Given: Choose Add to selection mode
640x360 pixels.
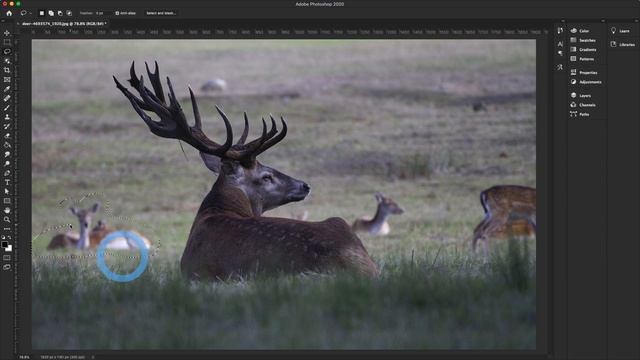Looking at the screenshot, I should (51, 13).
